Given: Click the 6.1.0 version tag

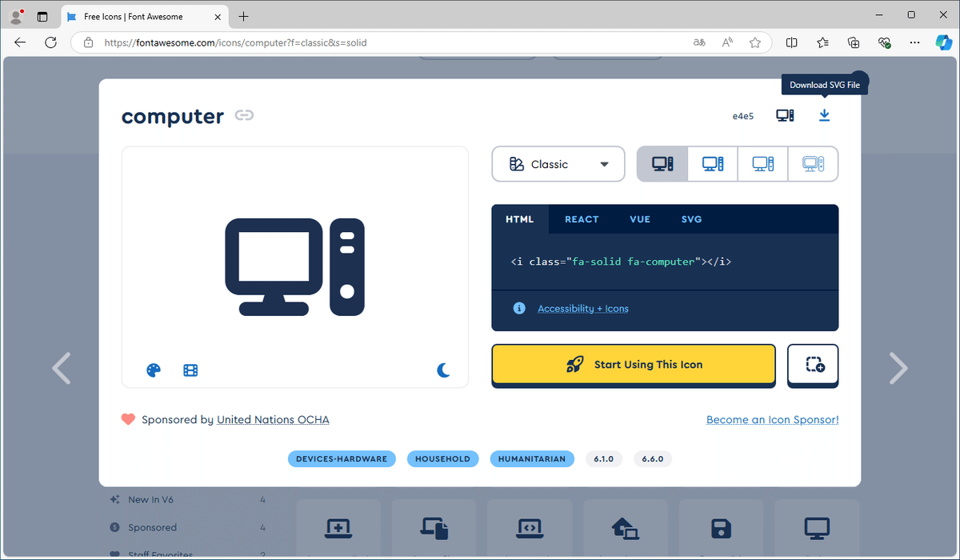Looking at the screenshot, I should point(604,459).
